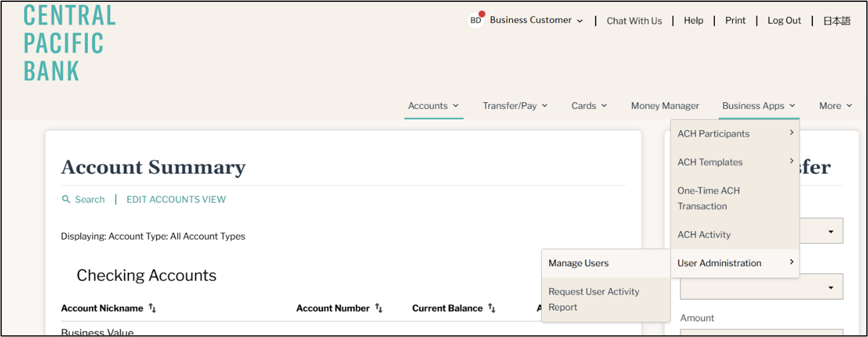Click the magnifier icon beside Search
Screen dimensions: 868x337
point(67,199)
